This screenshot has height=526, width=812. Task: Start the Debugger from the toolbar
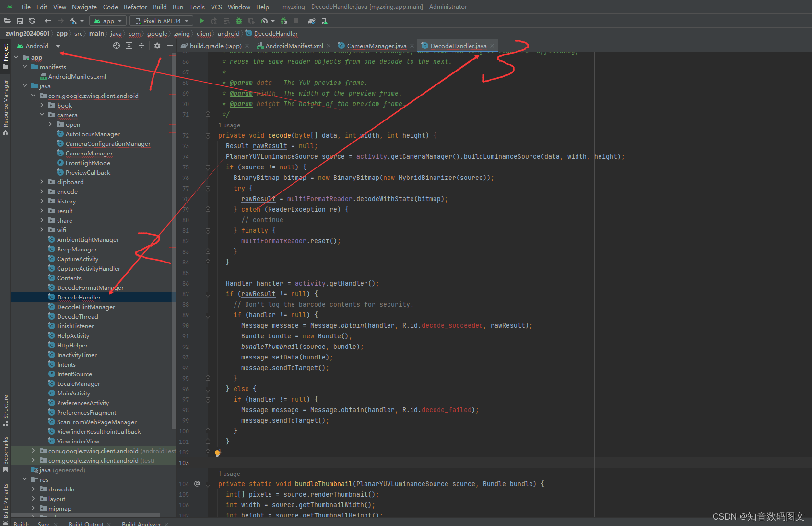[239, 21]
